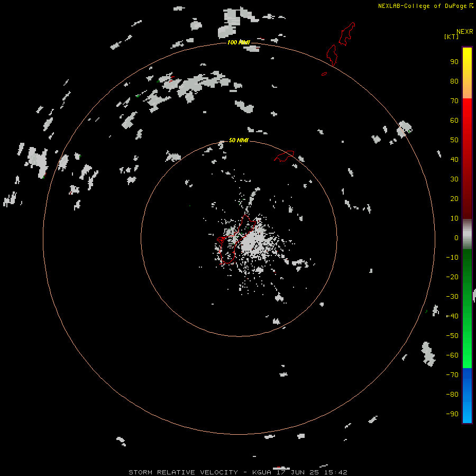Click the -50 scale label
Image resolution: width=476 pixels, height=476 pixels.
(x=452, y=336)
